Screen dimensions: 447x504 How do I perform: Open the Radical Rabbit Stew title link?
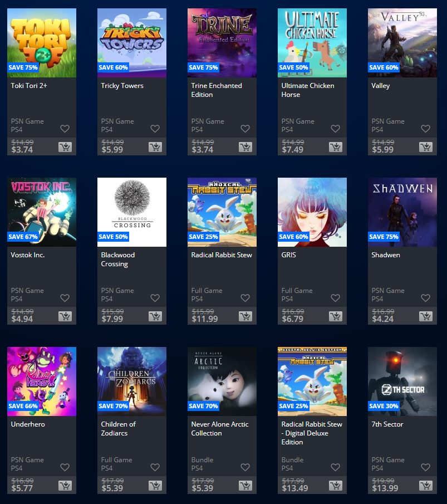tap(222, 255)
